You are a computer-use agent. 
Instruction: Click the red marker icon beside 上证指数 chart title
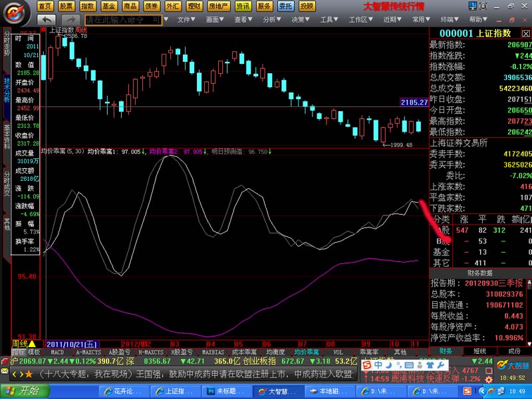coord(43,30)
